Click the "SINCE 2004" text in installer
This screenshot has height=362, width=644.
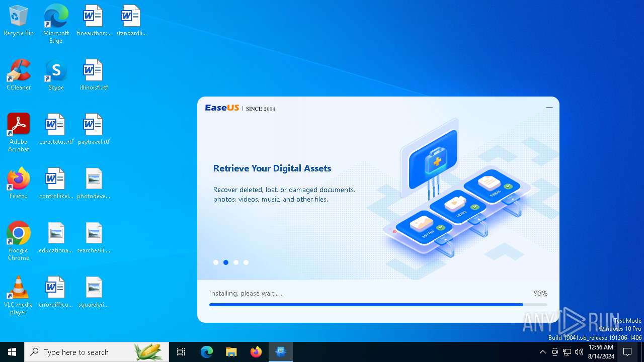coord(261,109)
